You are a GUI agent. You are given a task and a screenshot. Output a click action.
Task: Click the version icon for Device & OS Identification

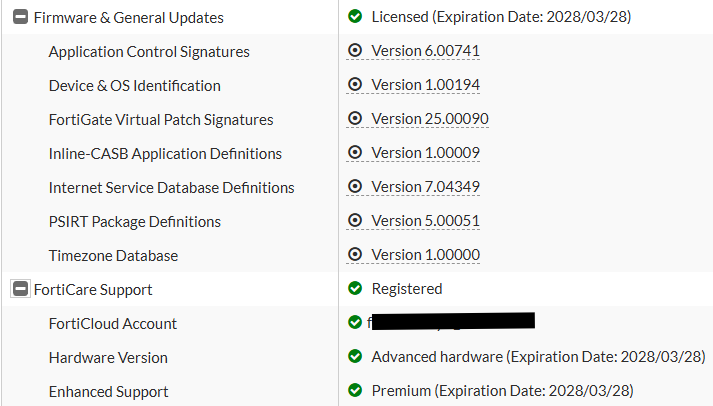pos(355,85)
